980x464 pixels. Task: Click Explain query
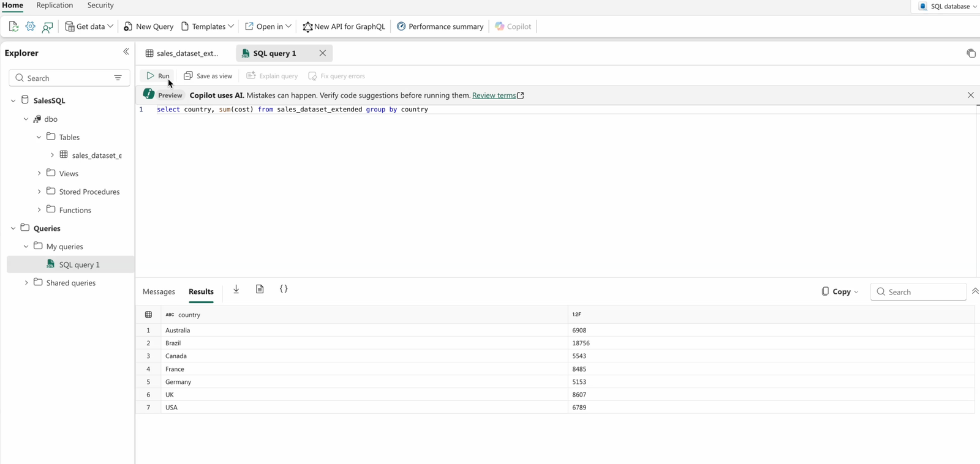[x=272, y=76]
